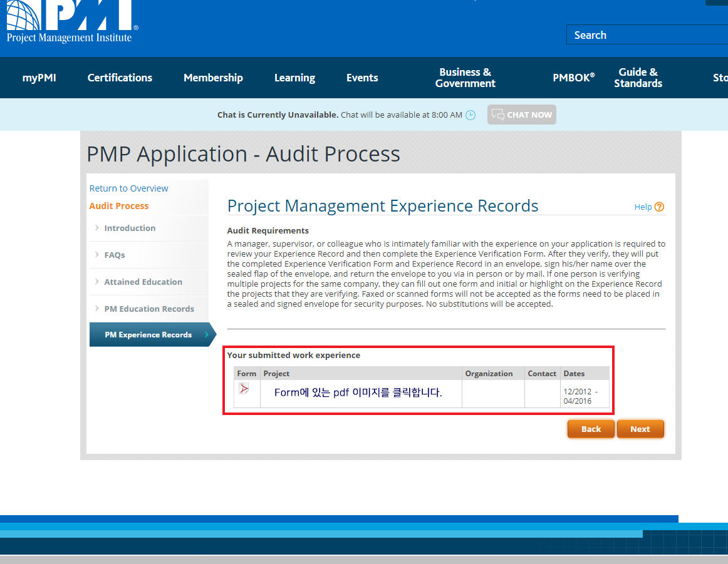Open Membership menu
Viewport: 728px width, 564px height.
click(x=213, y=78)
